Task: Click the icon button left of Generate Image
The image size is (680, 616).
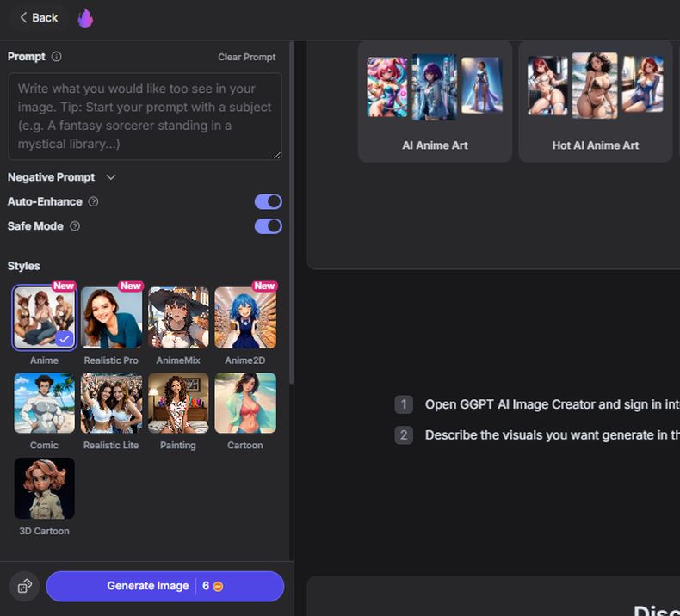Action: click(x=25, y=586)
